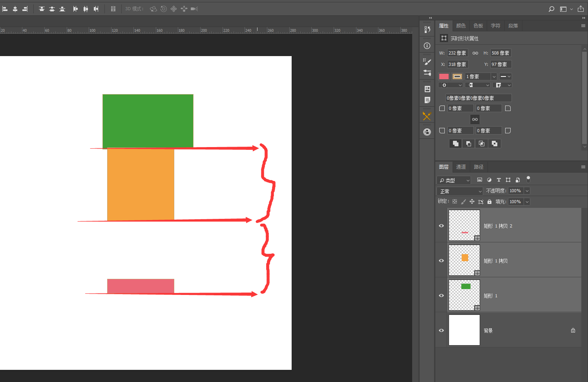588x382 pixels.
Task: Open the Properties panel flyout menu
Action: tap(583, 25)
